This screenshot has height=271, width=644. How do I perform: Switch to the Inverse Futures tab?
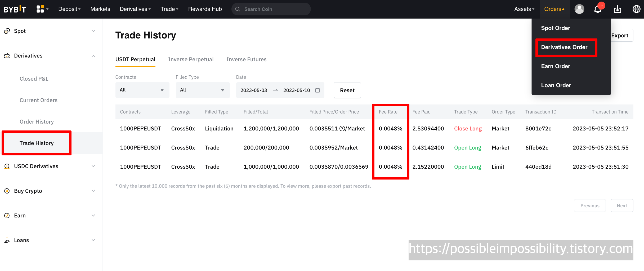247,59
